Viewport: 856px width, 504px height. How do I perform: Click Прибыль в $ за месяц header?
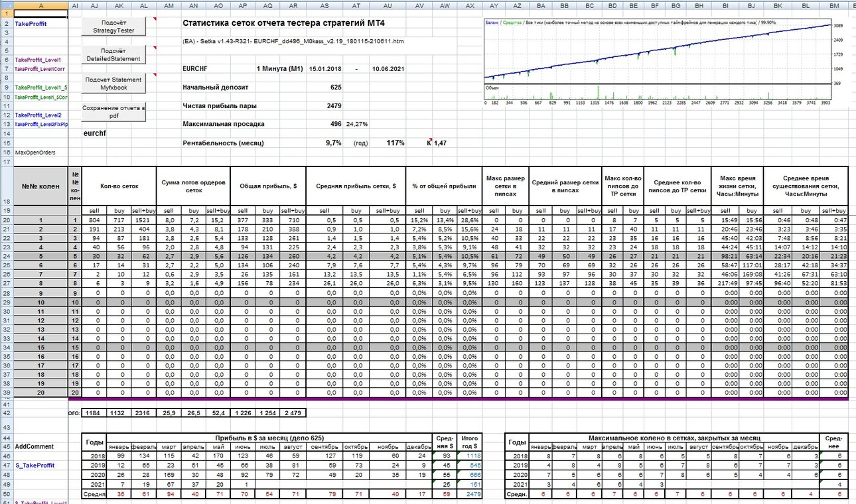270,438
